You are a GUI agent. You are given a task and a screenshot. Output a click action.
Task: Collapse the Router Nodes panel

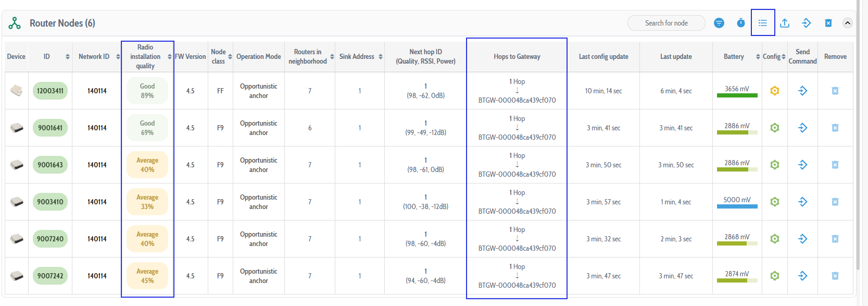pos(848,23)
